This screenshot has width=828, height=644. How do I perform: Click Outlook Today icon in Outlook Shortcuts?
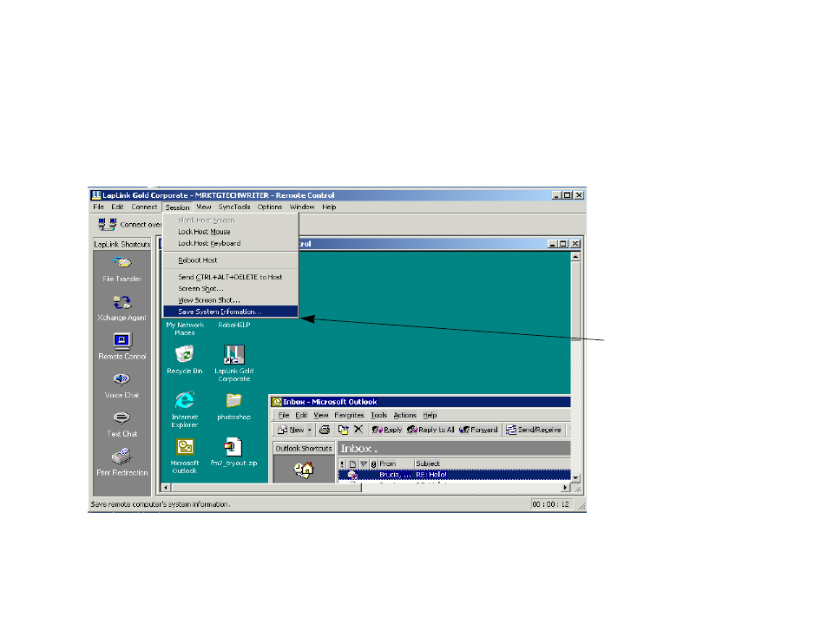(x=304, y=470)
